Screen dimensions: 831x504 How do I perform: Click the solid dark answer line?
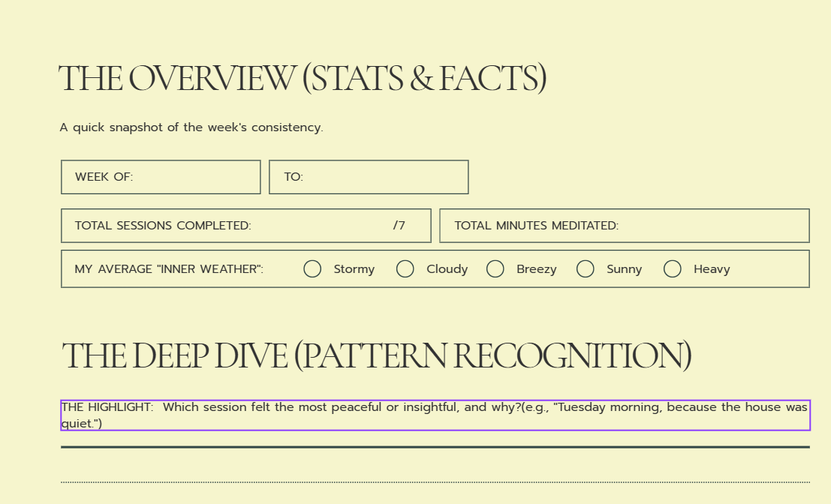(435, 447)
